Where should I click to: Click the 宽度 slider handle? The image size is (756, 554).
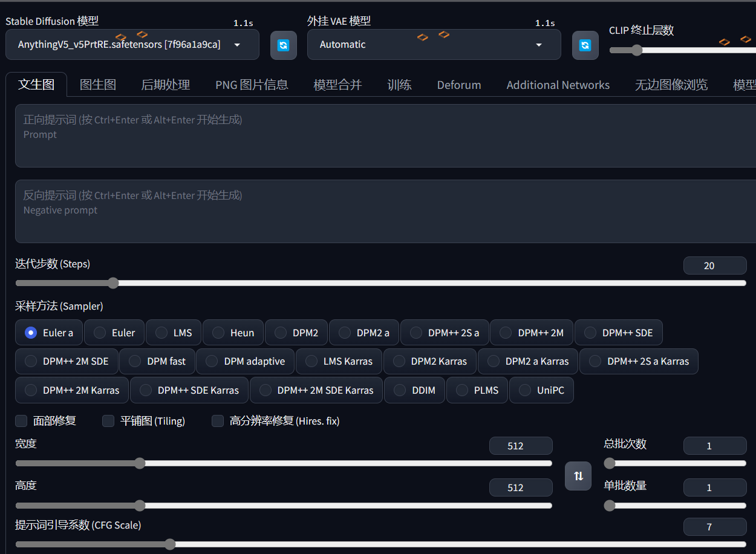[140, 463]
